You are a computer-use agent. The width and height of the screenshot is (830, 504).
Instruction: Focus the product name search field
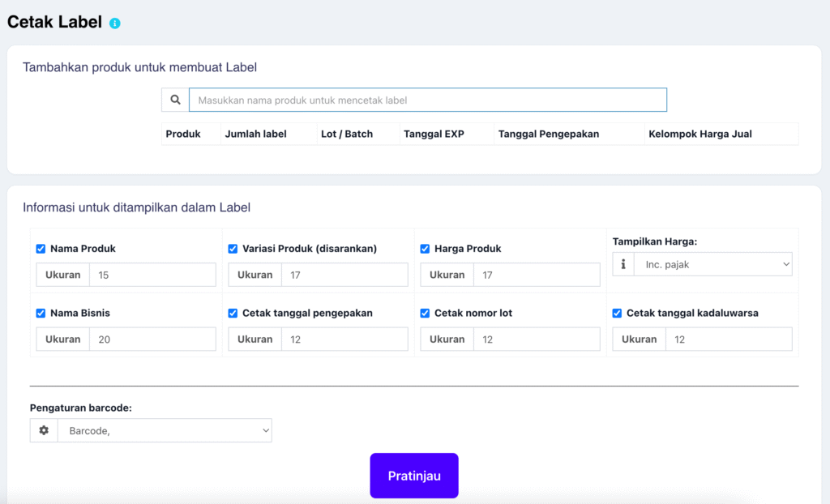(x=427, y=100)
